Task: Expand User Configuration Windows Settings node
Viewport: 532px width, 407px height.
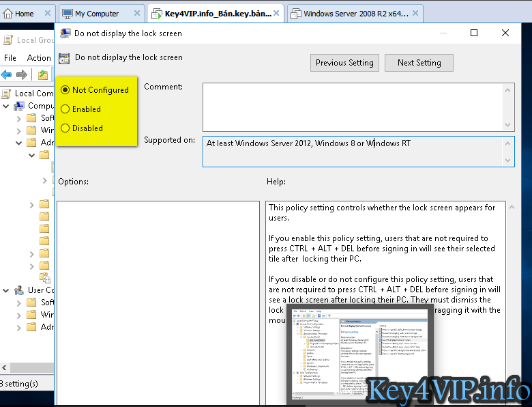Action: pyautogui.click(x=18, y=315)
